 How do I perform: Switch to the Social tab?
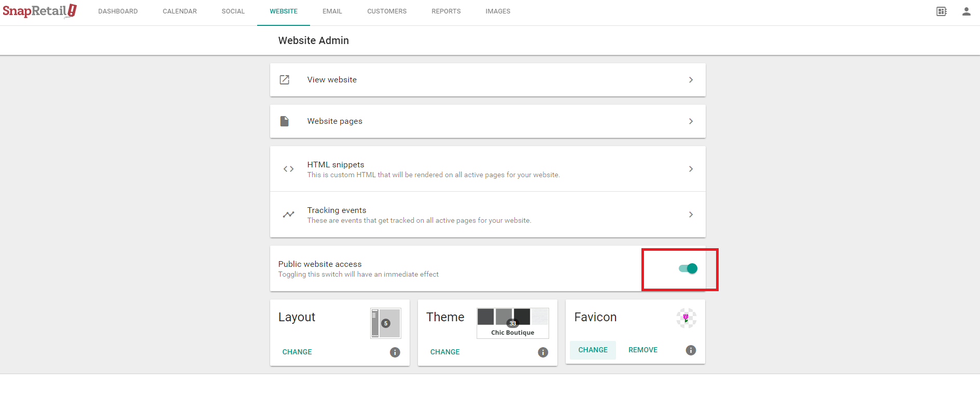tap(233, 11)
